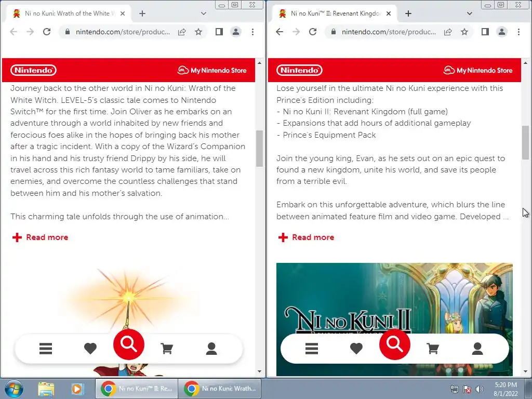Reload page in right Chrome window
Viewport: 532px width, 399px height.
tap(313, 32)
